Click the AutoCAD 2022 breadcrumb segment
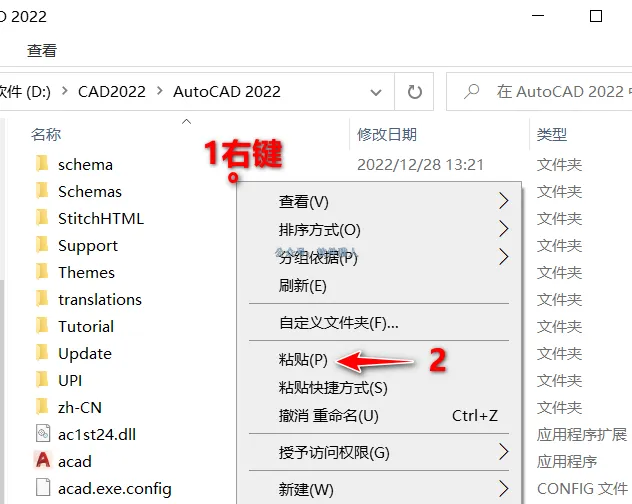The width and height of the screenshot is (632, 504). click(227, 92)
